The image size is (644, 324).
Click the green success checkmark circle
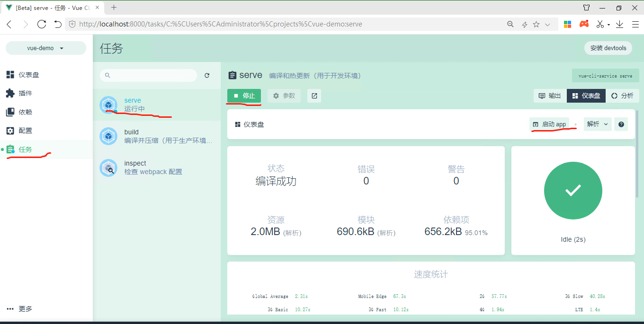pyautogui.click(x=573, y=191)
